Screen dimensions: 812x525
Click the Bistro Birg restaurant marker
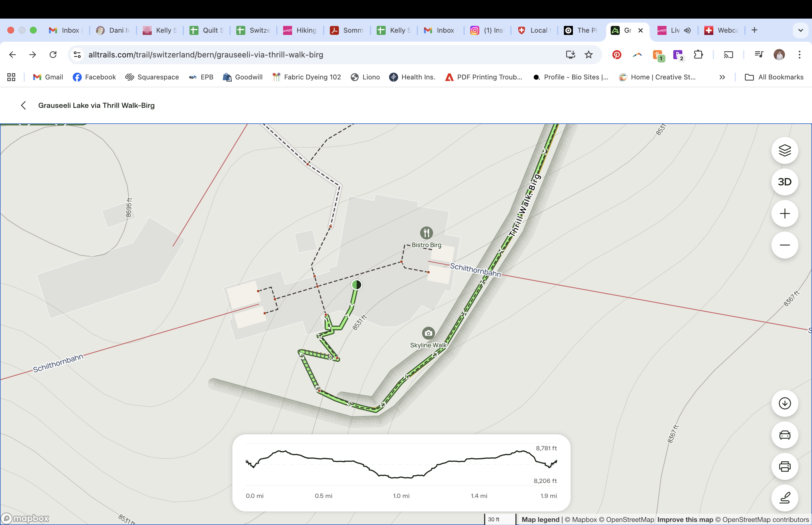[x=426, y=233]
